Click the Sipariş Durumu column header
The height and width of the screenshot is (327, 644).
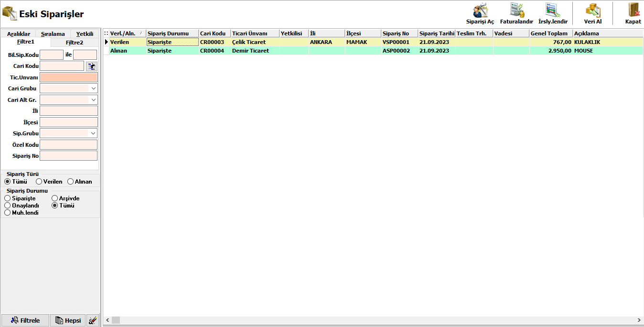click(172, 33)
